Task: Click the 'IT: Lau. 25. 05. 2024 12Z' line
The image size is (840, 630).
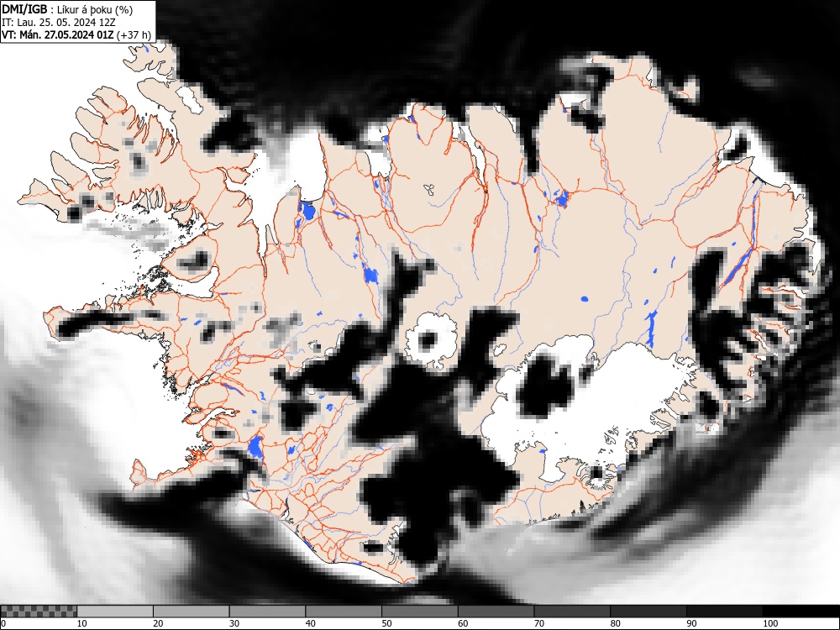Action: (x=59, y=23)
